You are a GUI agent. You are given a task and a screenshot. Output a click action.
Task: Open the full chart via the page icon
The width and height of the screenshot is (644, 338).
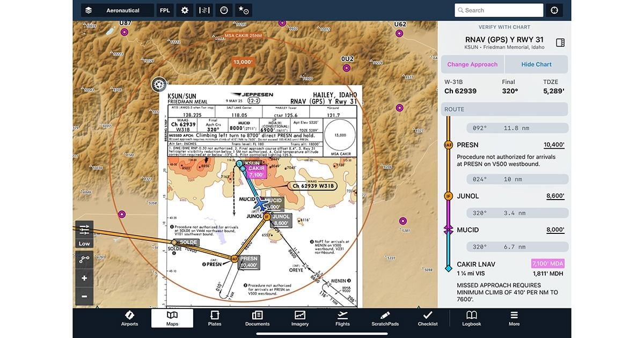click(560, 42)
